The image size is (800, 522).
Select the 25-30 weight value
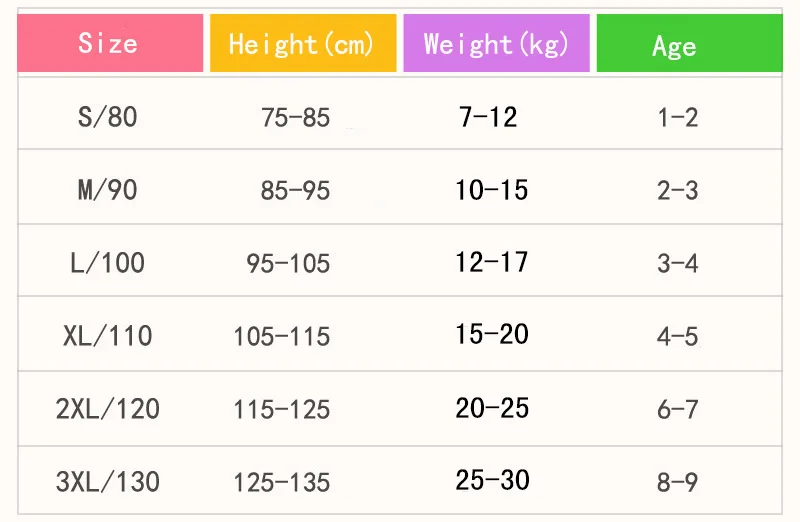coord(492,480)
